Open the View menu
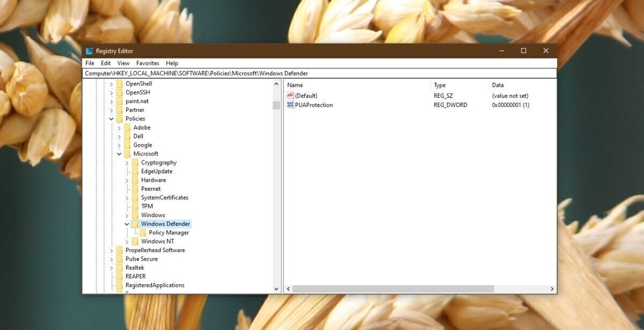 point(123,63)
